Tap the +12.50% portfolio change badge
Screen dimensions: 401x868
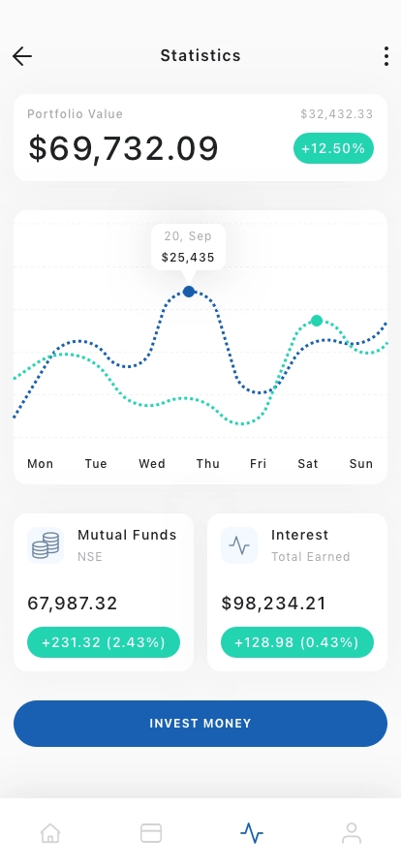[333, 148]
